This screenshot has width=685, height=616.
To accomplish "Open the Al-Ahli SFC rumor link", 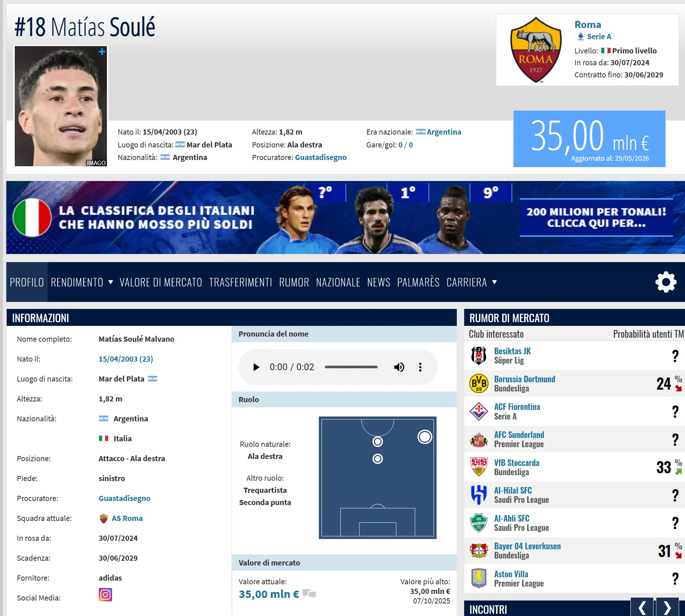I will coord(512,518).
